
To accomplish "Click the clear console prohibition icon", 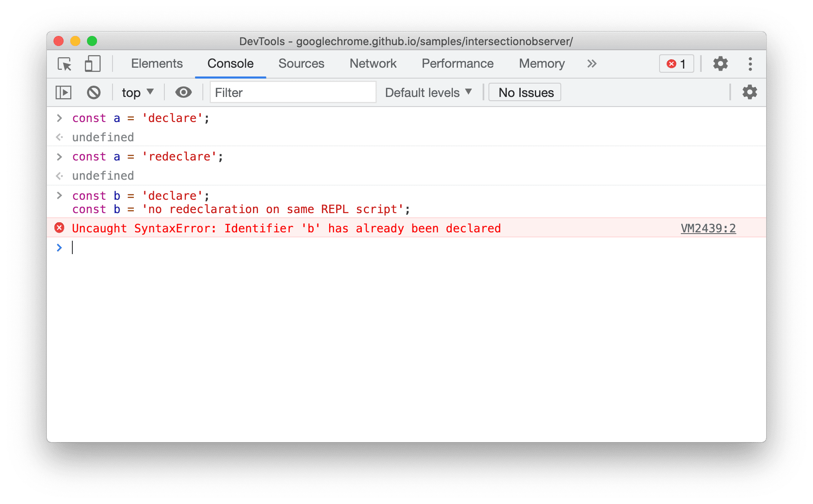I will click(x=92, y=93).
